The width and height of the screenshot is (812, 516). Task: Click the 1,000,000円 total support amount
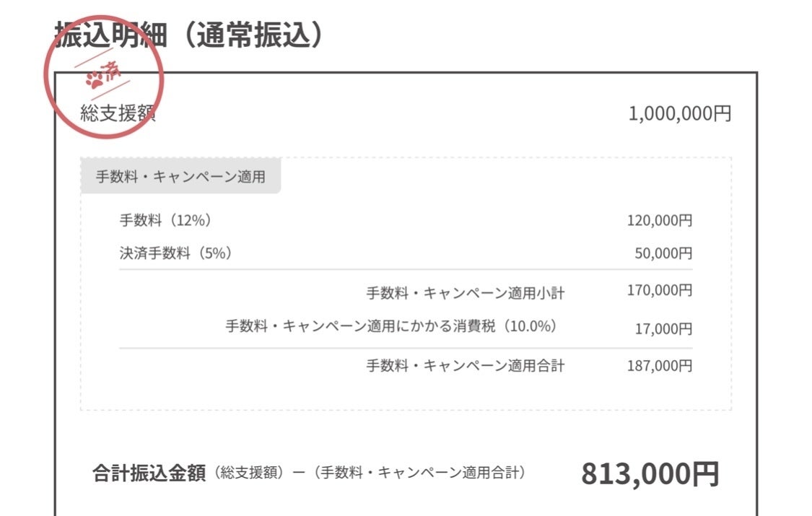point(680,114)
